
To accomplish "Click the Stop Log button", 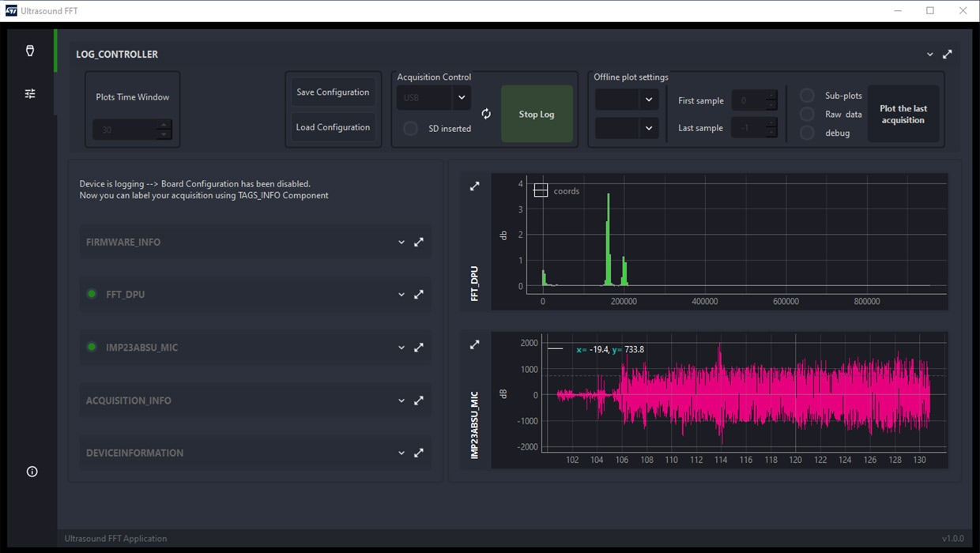I will (537, 114).
